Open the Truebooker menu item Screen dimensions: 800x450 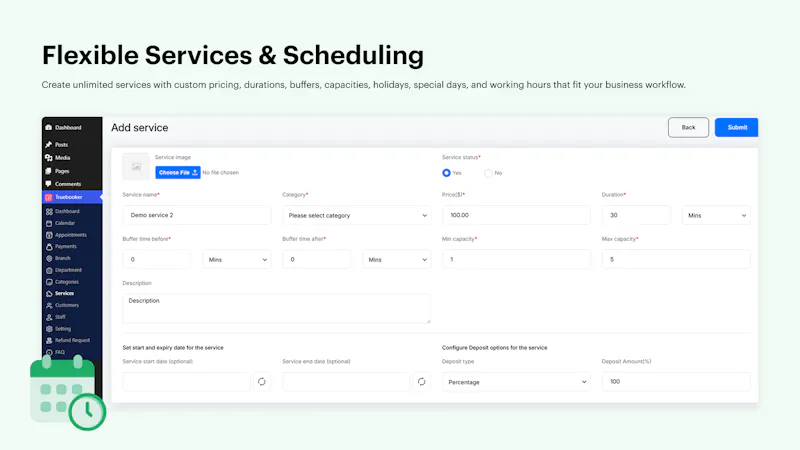pyautogui.click(x=72, y=197)
